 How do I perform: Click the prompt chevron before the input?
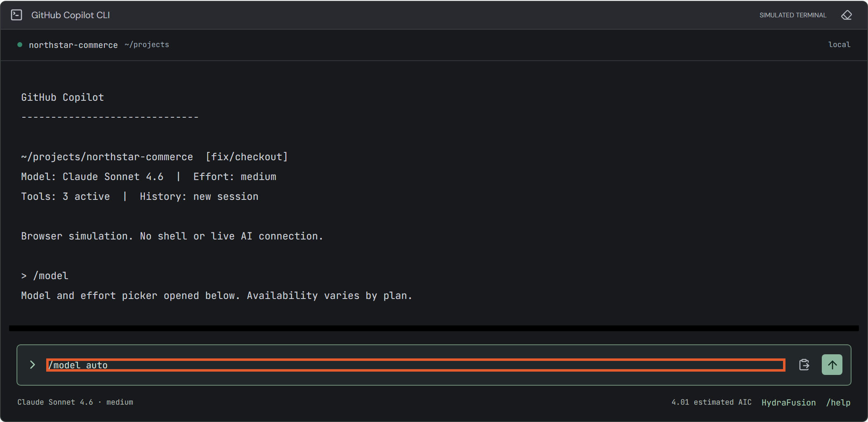coord(33,365)
